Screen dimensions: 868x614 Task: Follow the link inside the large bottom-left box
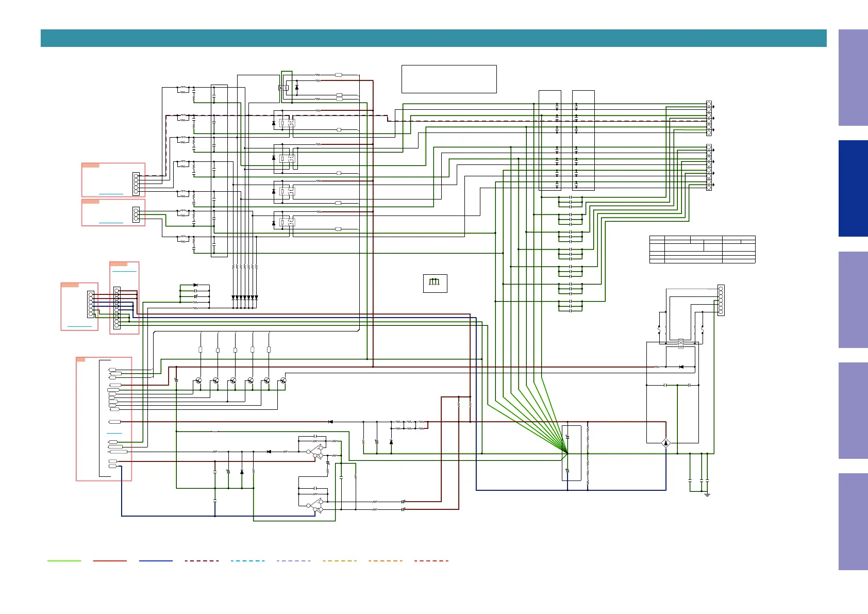pyautogui.click(x=114, y=433)
